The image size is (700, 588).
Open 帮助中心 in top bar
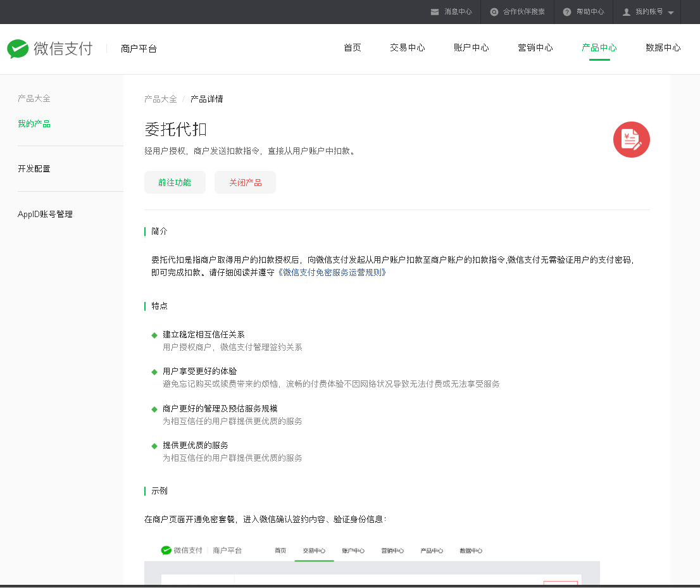(590, 11)
